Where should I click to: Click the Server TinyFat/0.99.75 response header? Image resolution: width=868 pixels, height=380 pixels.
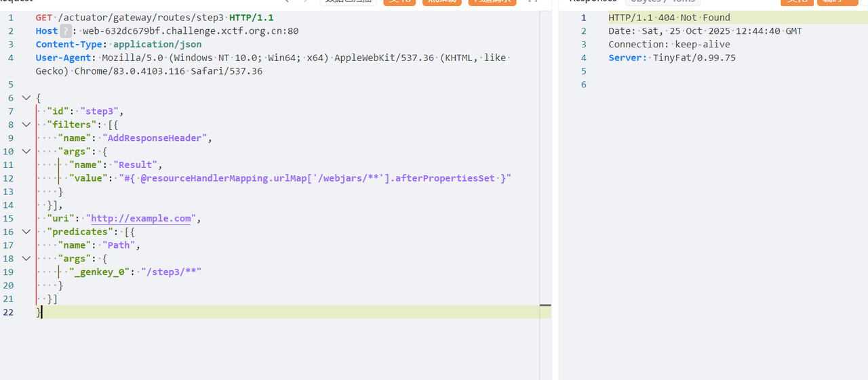click(x=671, y=58)
